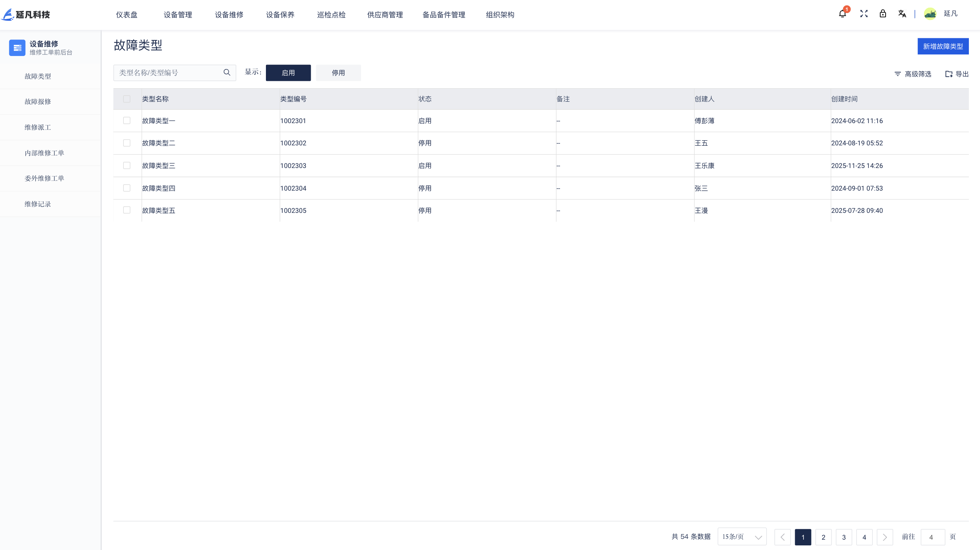Click 新增故障类型 button
The width and height of the screenshot is (980, 550).
point(943,46)
